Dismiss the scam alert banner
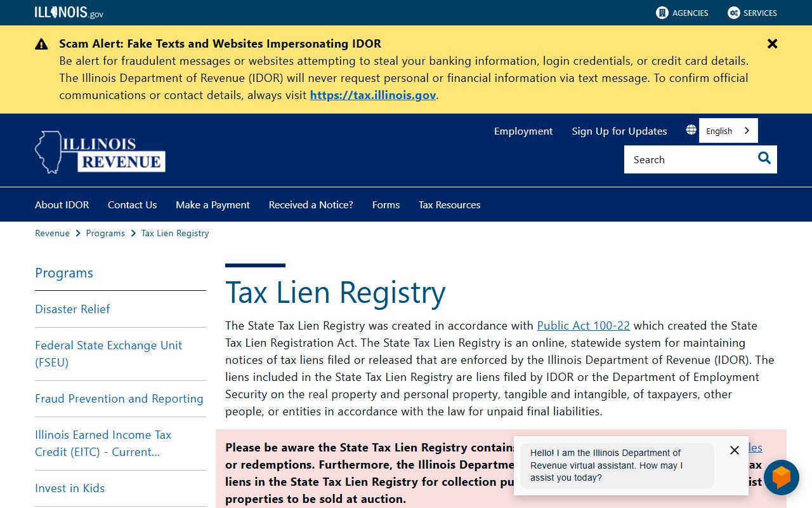The height and width of the screenshot is (508, 812). pyautogui.click(x=772, y=44)
